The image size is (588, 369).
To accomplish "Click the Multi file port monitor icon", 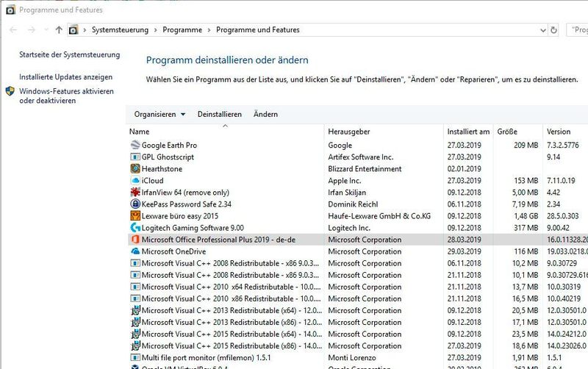I will pos(135,358).
